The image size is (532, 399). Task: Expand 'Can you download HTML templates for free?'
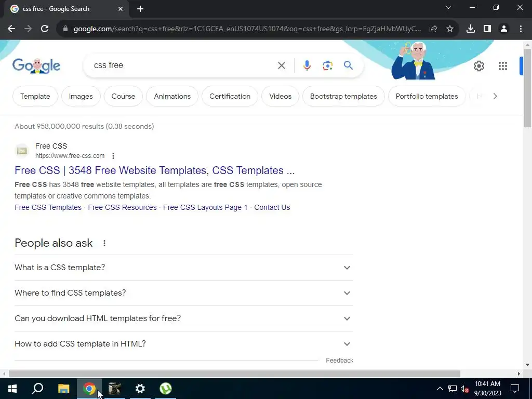(x=183, y=318)
